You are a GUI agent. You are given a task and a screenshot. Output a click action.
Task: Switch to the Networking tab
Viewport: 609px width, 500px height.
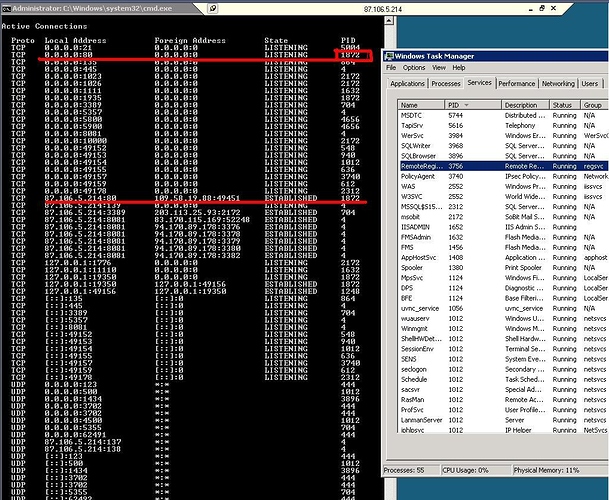pos(558,84)
